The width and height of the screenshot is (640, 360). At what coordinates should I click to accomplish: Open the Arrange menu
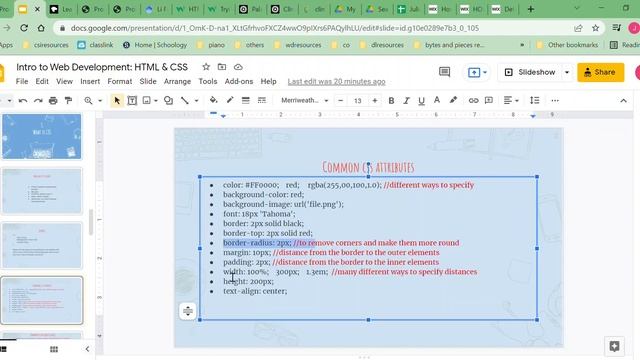(177, 81)
